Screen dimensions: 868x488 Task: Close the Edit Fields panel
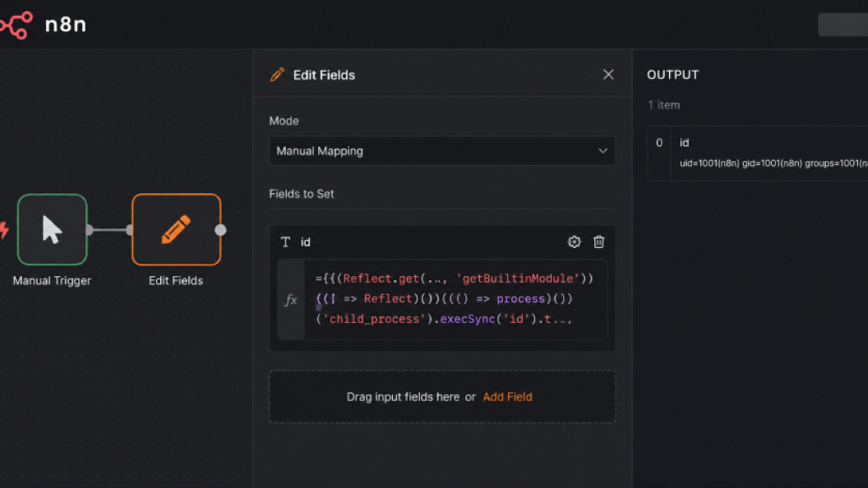pyautogui.click(x=608, y=75)
